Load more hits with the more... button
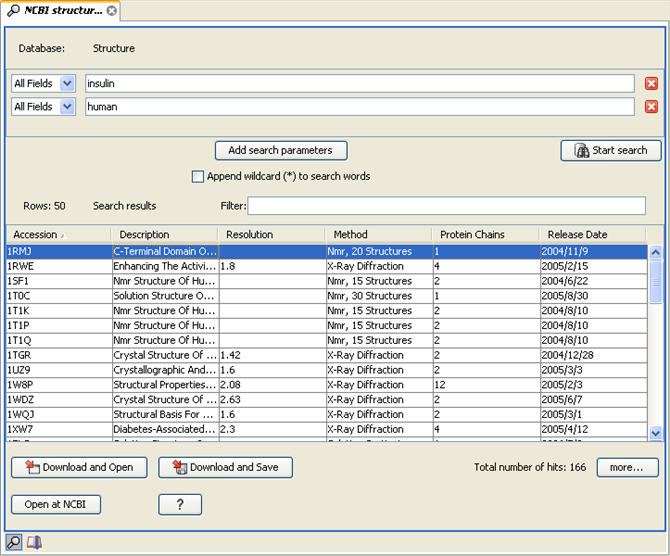 pos(627,467)
